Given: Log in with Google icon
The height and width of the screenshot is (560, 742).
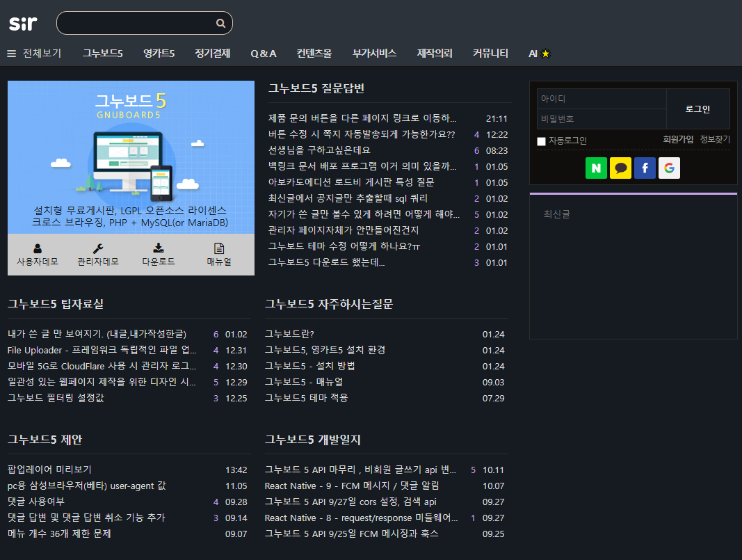Looking at the screenshot, I should pos(669,168).
